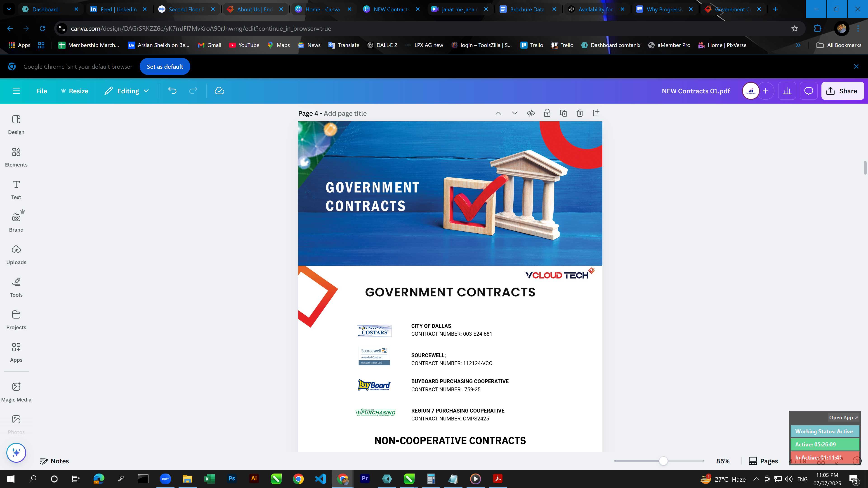Open the Editing mode dropdown
The width and height of the screenshot is (868, 488).
click(x=127, y=91)
